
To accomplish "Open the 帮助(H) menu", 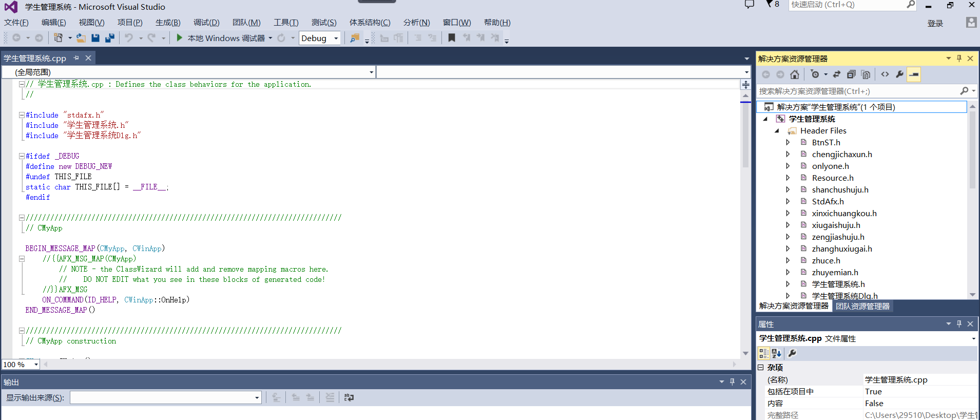I will point(497,23).
